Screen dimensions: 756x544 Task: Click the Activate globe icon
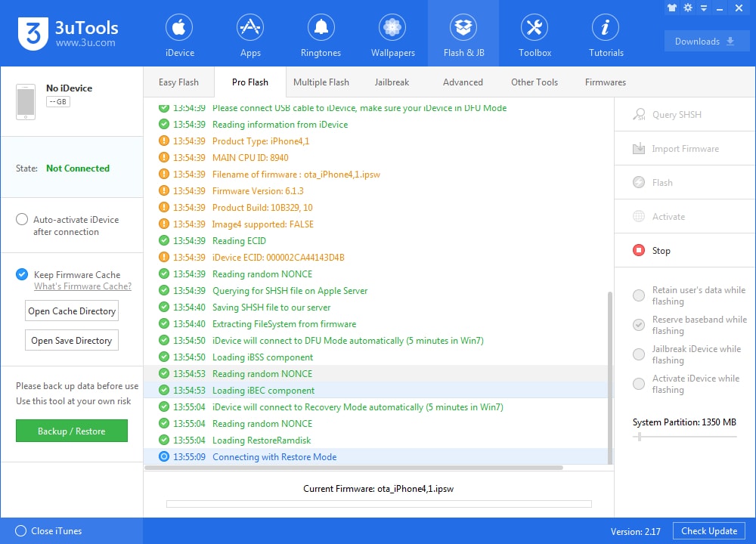coord(639,216)
